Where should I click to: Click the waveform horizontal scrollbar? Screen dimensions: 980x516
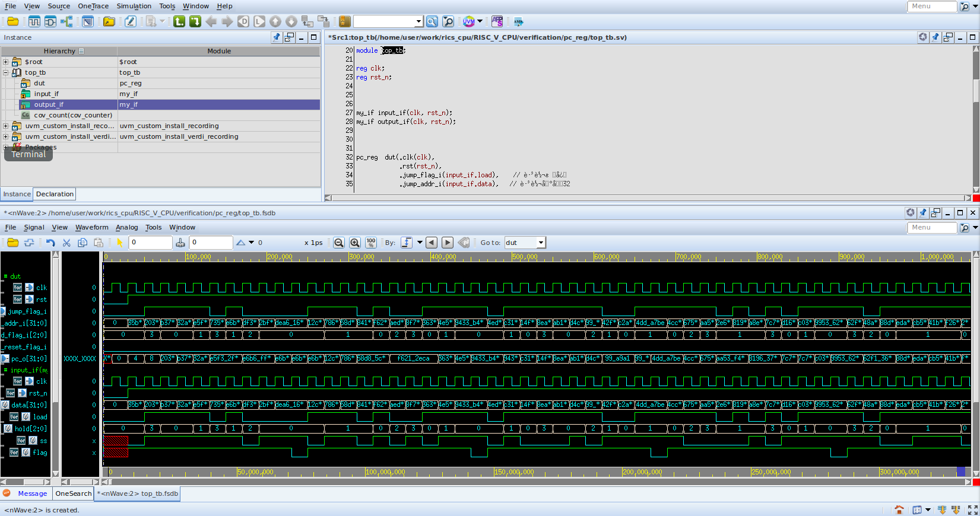click(x=534, y=482)
